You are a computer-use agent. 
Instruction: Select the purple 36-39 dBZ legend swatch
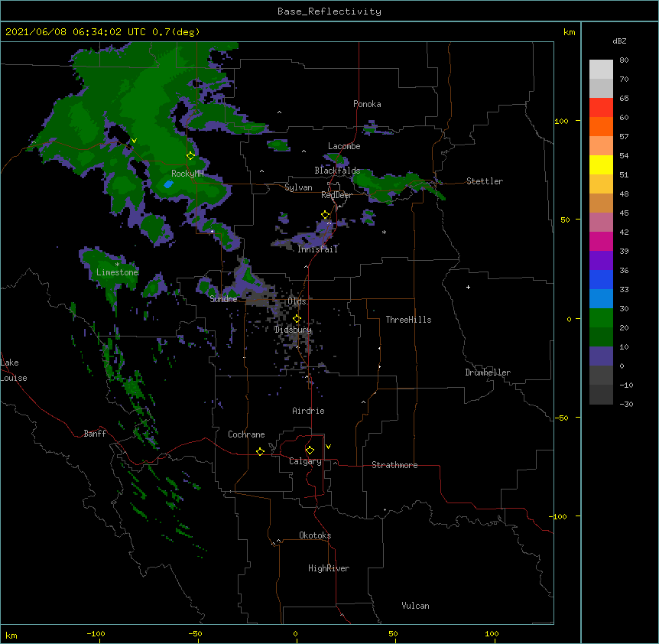(601, 261)
